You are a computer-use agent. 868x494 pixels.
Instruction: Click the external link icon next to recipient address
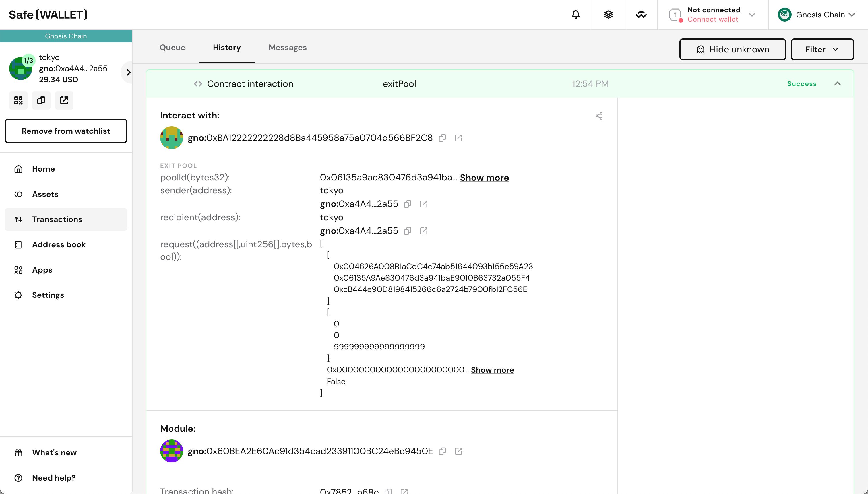coord(424,231)
